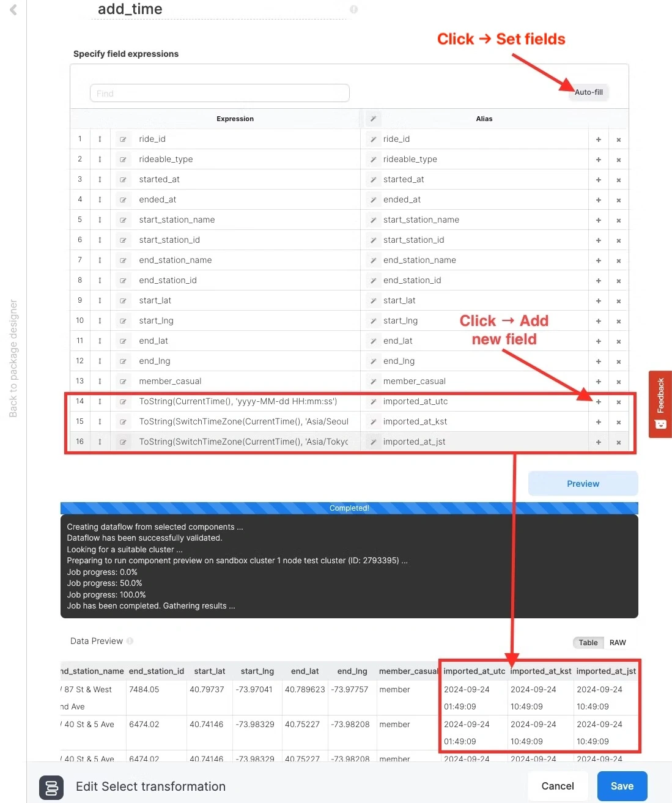Click alias wand icon for end_station_name
Screen dimensions: 672x803
(373, 261)
